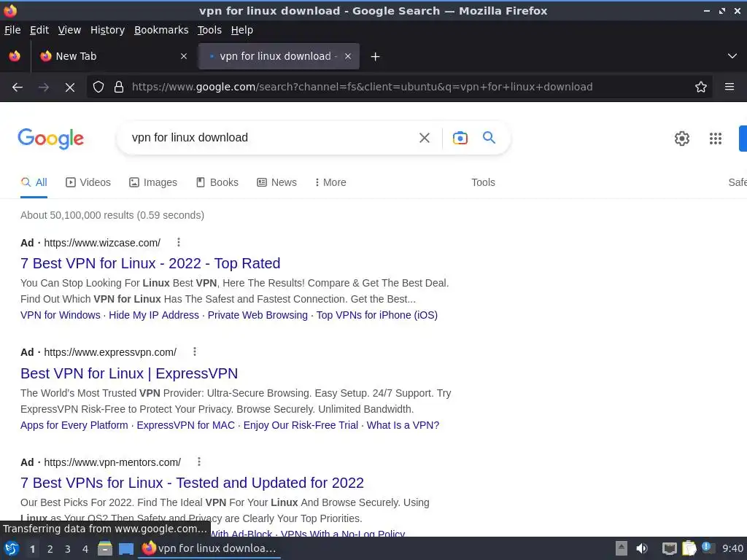747x560 pixels.
Task: Select the All results tab
Action: pos(34,182)
